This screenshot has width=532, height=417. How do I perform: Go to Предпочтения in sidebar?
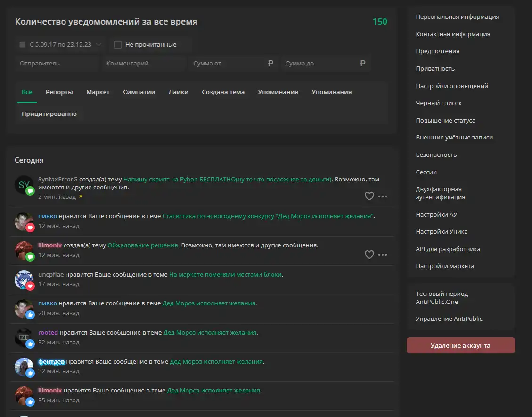click(x=438, y=51)
